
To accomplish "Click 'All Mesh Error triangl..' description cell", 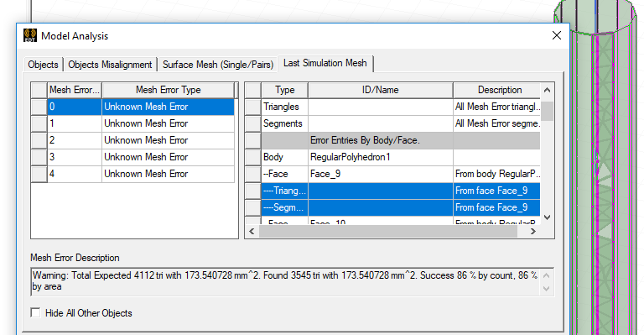I will coord(497,107).
